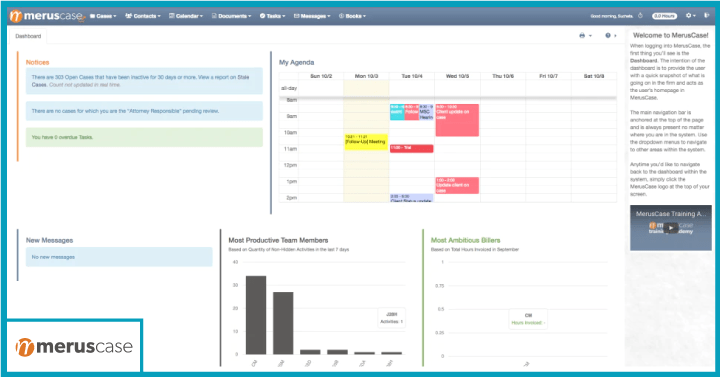
Task: Click the tallest bar in the Most Productive Team Members chart
Action: click(x=256, y=315)
